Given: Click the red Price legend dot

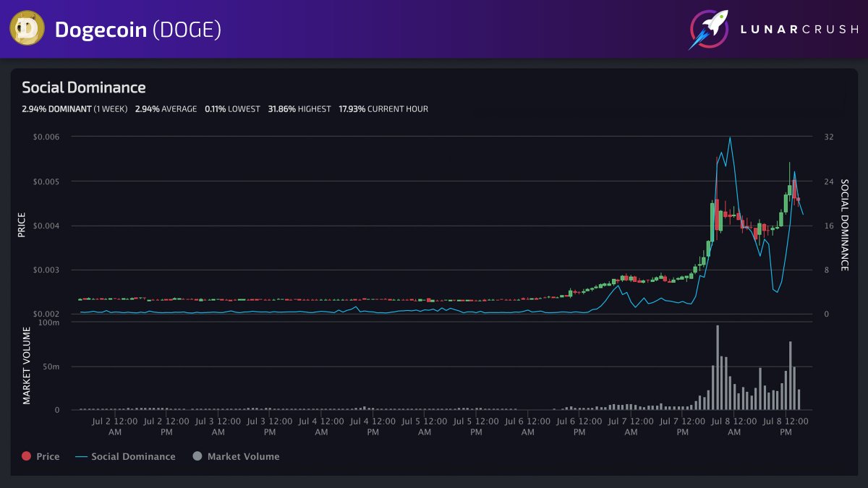Looking at the screenshot, I should click(27, 456).
